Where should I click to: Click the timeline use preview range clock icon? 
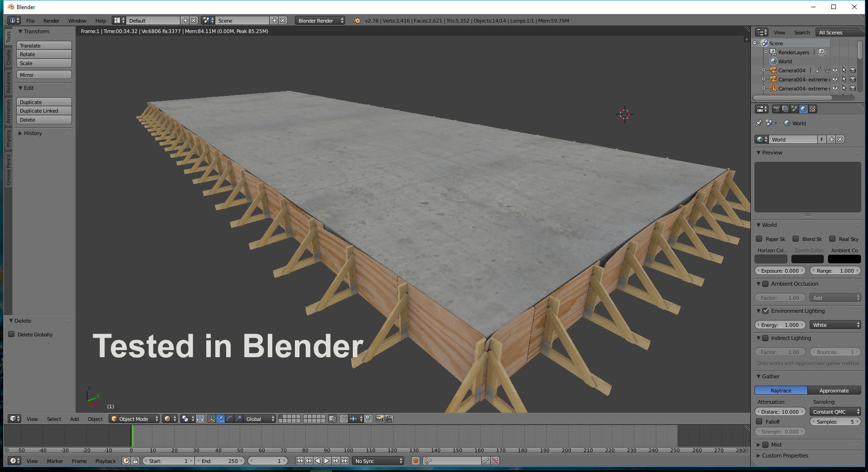[x=126, y=461]
